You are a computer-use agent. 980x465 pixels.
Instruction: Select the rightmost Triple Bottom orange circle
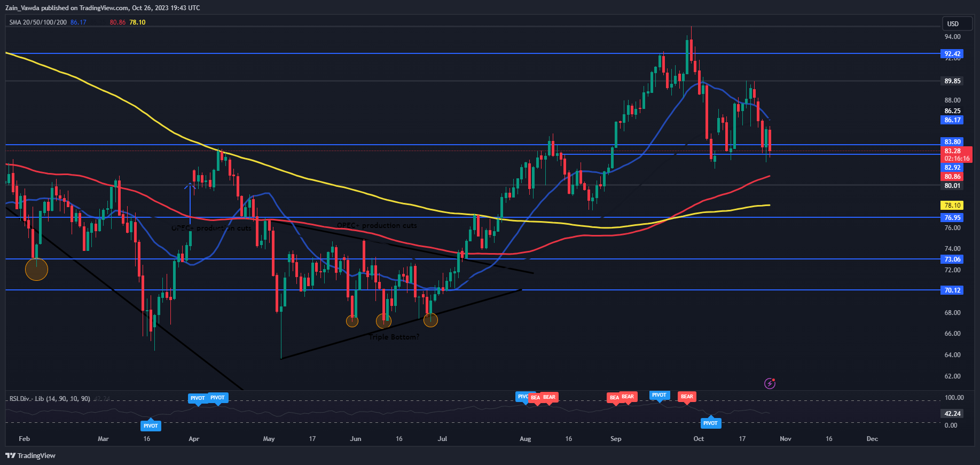tap(430, 320)
